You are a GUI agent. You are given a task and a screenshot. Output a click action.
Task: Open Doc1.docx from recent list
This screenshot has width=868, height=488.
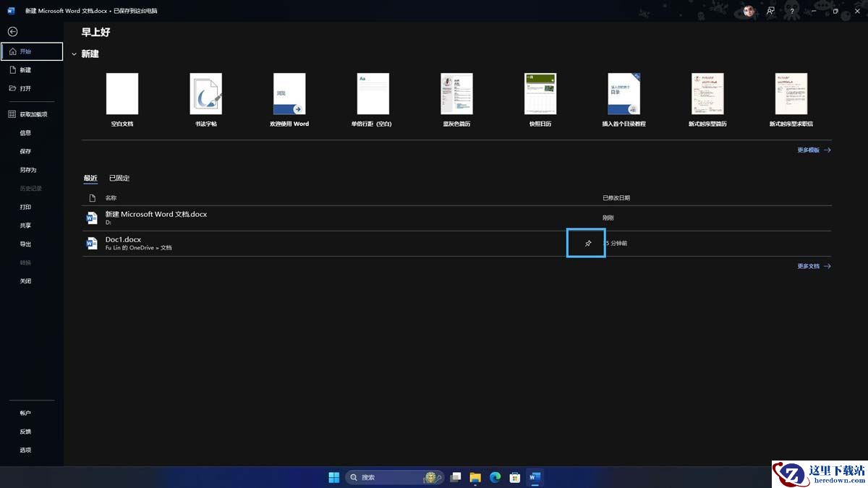point(456,244)
